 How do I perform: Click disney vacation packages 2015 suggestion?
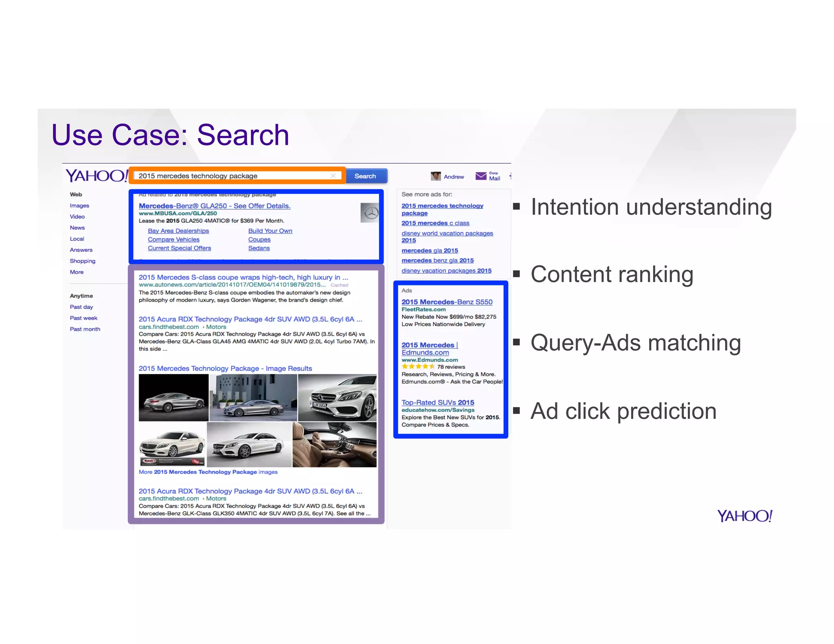pyautogui.click(x=446, y=270)
